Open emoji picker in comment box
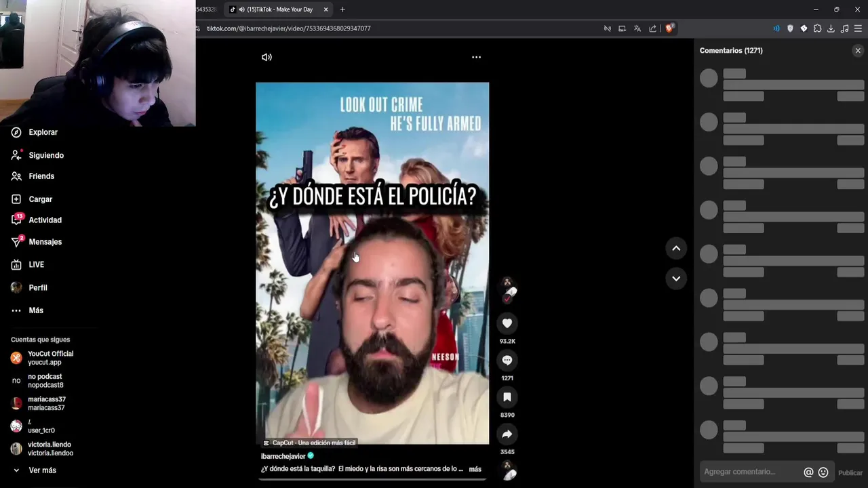Image resolution: width=868 pixels, height=488 pixels. [x=823, y=472]
